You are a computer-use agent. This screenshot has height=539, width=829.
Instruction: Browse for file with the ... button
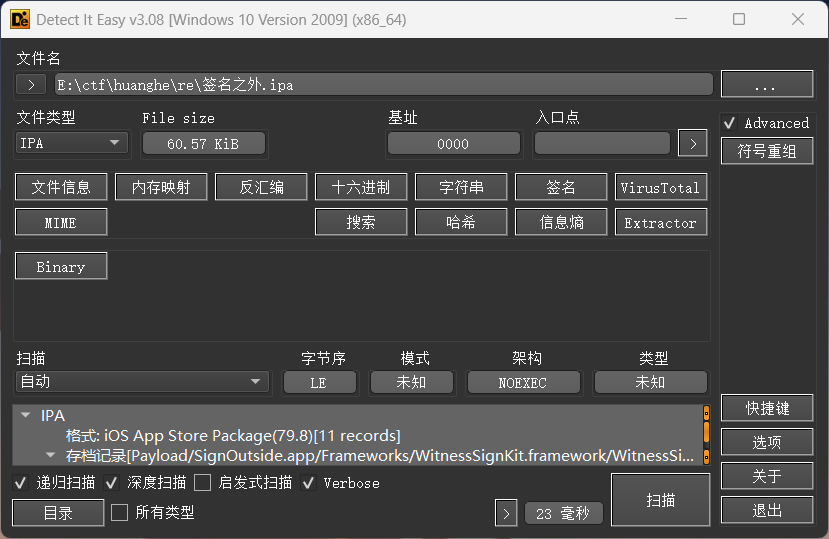pyautogui.click(x=767, y=85)
